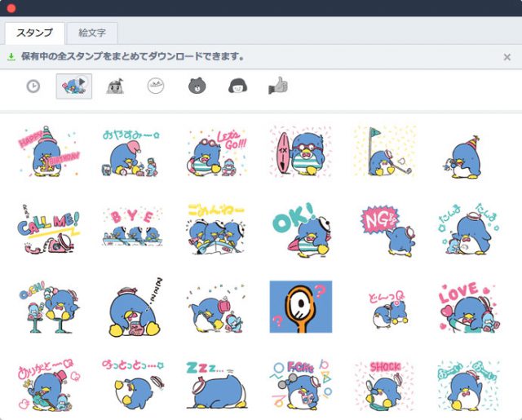The height and width of the screenshot is (420, 522).
Task: Select the round white face sticker pack
Action: pos(156,86)
